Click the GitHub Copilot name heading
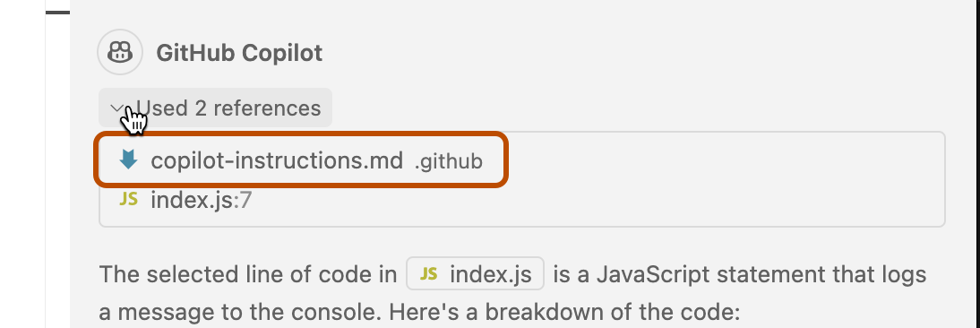The width and height of the screenshot is (980, 328). pos(239,53)
